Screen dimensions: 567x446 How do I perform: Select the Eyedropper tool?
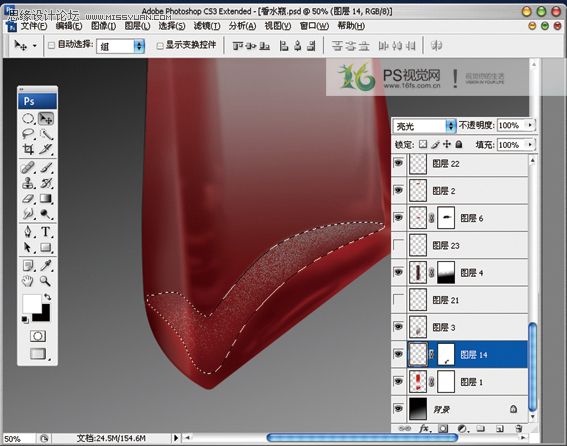[x=46, y=266]
